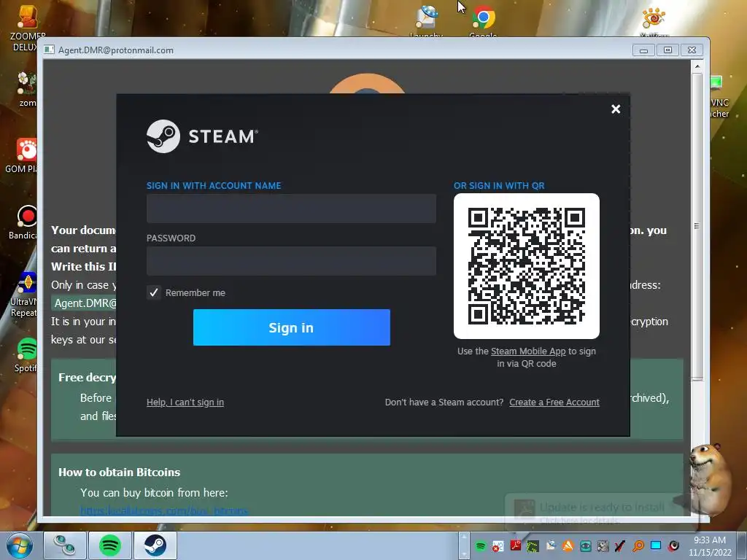Focus the account name input field

click(291, 208)
